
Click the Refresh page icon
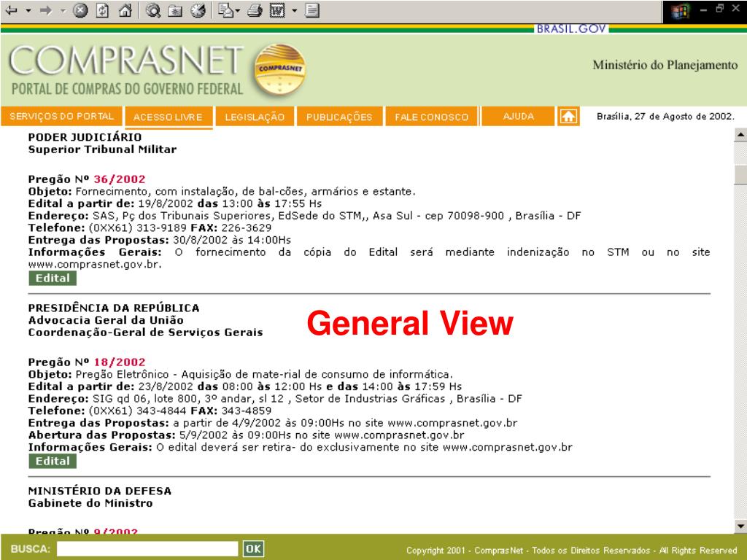(102, 10)
